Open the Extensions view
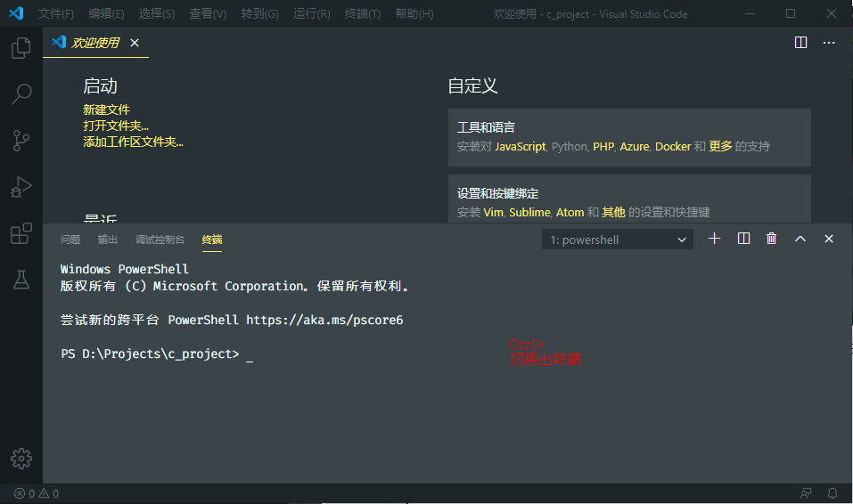Image resolution: width=853 pixels, height=504 pixels. (21, 233)
